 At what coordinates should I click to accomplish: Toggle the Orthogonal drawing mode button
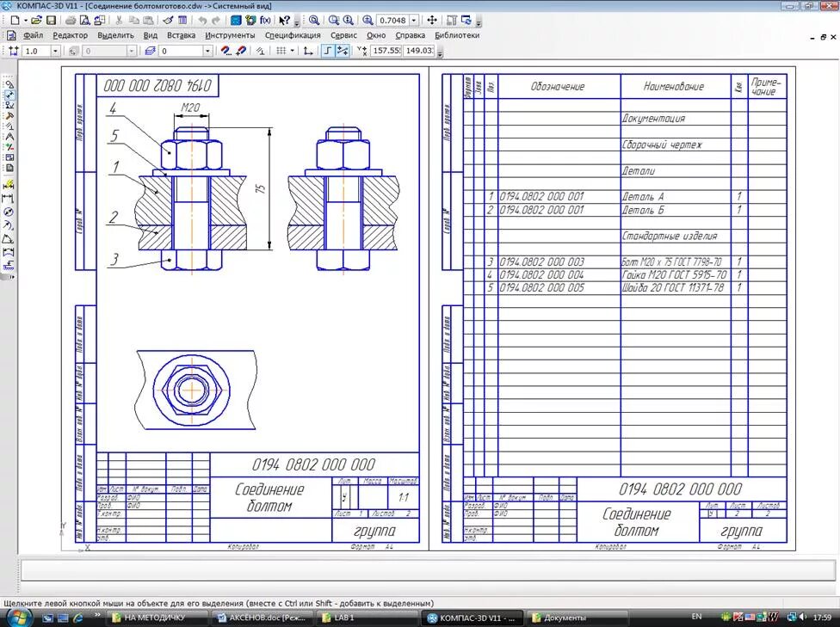pos(327,51)
